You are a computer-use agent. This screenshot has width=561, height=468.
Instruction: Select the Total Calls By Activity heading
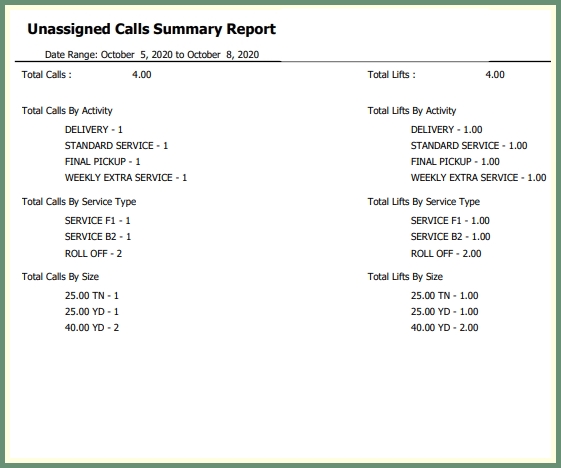[x=67, y=111]
